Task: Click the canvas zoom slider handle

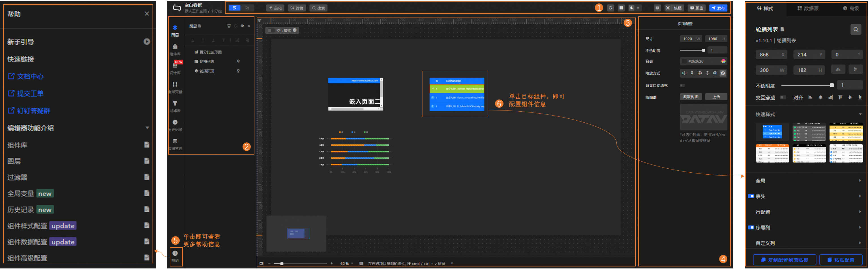Action: click(x=282, y=264)
